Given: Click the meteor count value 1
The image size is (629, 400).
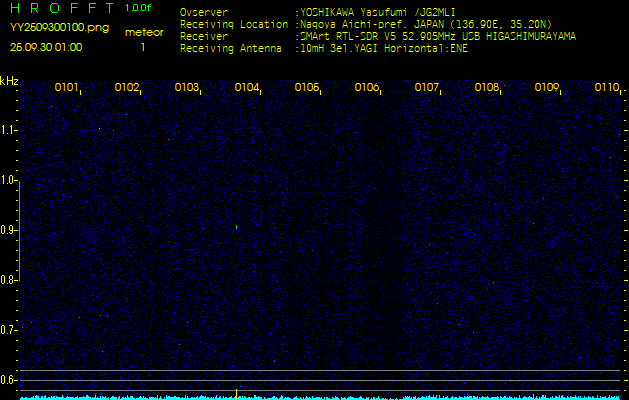Looking at the screenshot, I should pyautogui.click(x=143, y=47).
